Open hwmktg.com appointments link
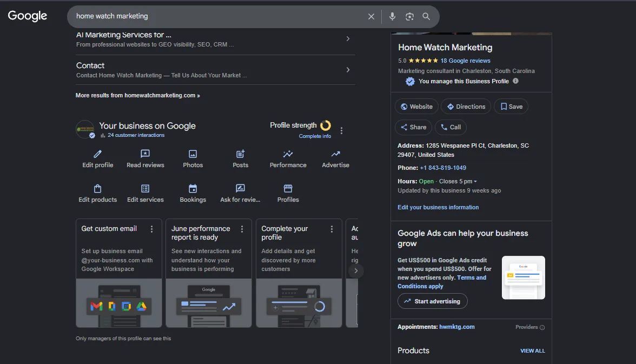This screenshot has width=636, height=364. point(456,327)
